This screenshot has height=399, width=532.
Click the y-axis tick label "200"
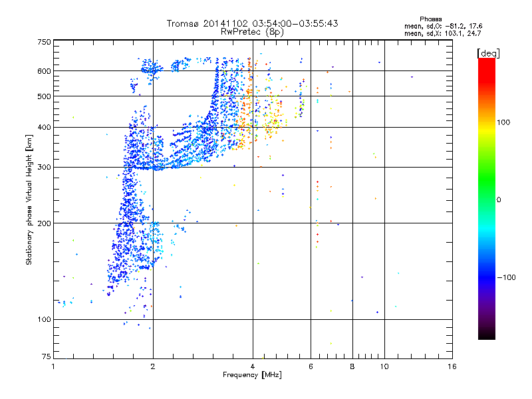coord(44,223)
